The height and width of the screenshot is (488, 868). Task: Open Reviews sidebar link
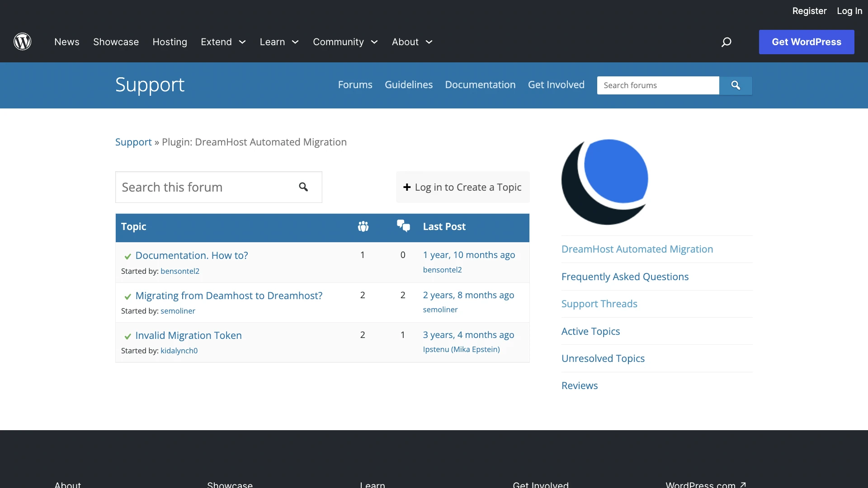(579, 385)
